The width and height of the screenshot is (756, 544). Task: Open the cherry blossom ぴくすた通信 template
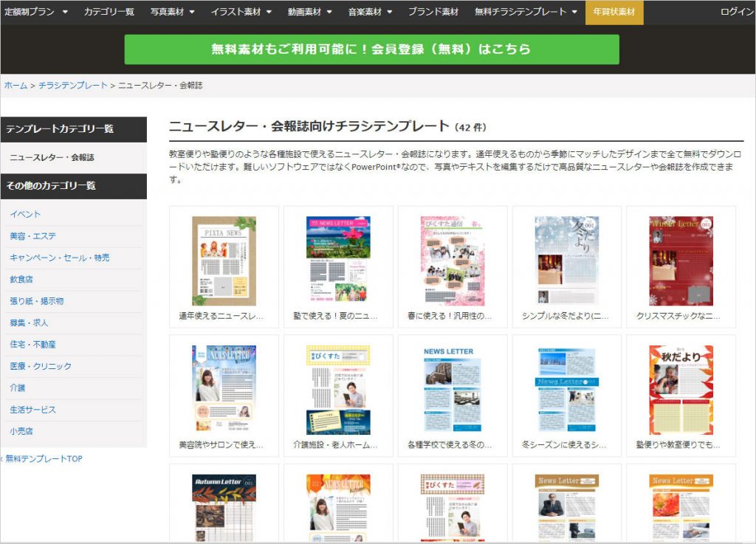pyautogui.click(x=453, y=261)
